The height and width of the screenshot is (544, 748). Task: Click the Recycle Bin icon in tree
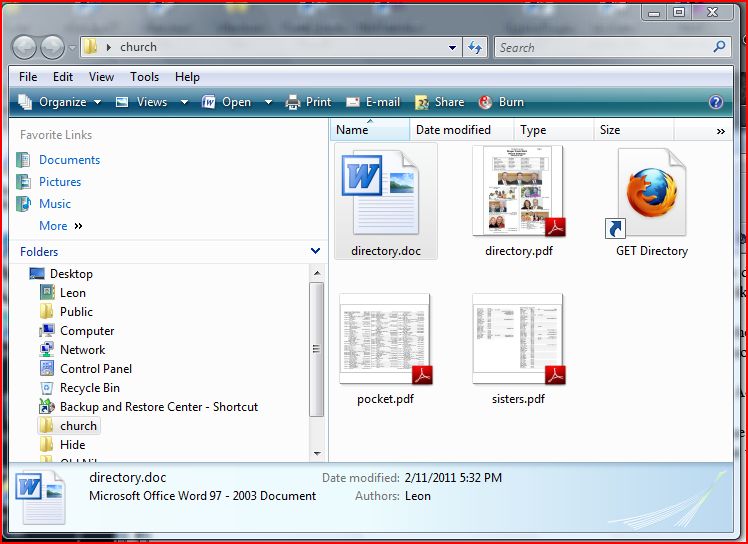[x=47, y=388]
